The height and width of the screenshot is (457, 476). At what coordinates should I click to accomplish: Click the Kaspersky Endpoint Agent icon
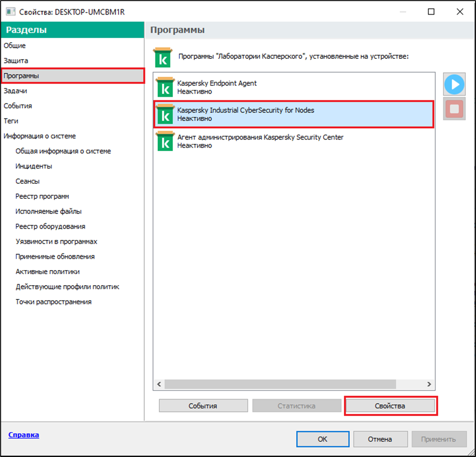(x=164, y=87)
